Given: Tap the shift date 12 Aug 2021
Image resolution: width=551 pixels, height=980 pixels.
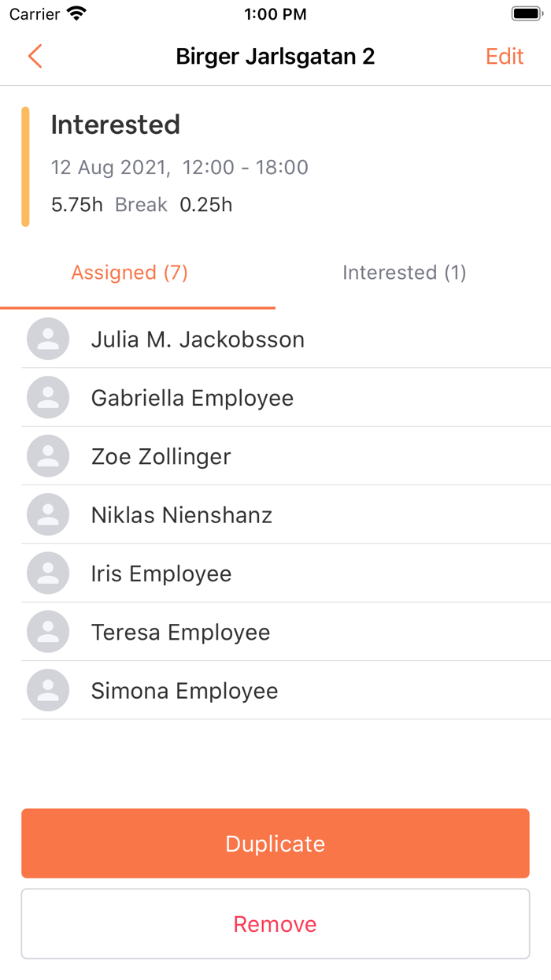Looking at the screenshot, I should point(109,168).
